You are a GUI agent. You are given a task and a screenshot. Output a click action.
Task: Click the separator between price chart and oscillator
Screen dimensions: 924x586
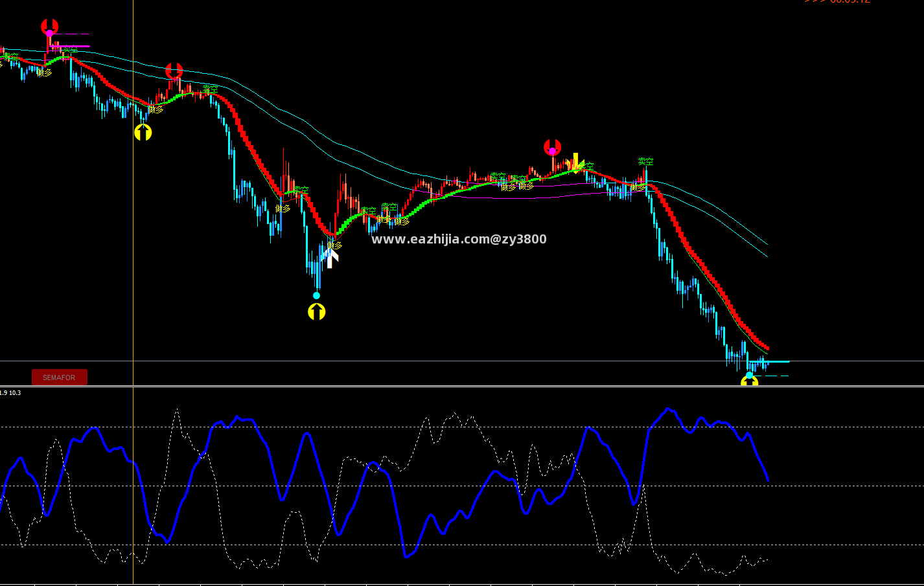tap(462, 386)
